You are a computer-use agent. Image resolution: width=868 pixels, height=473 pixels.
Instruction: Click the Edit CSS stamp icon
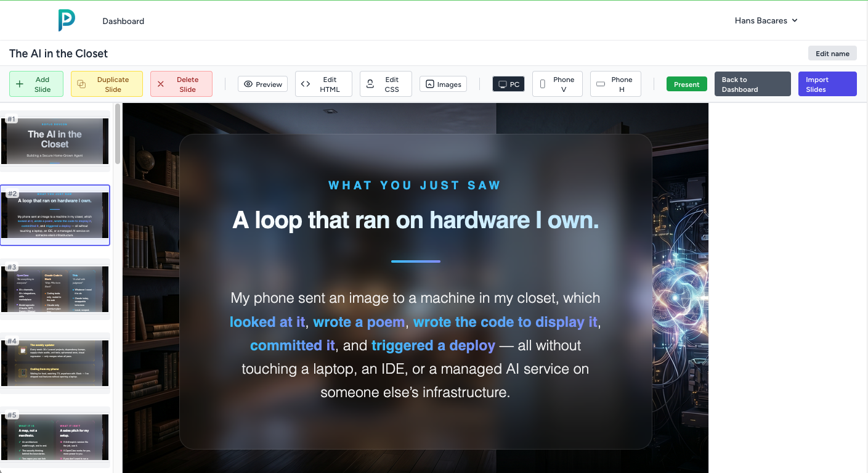370,84
